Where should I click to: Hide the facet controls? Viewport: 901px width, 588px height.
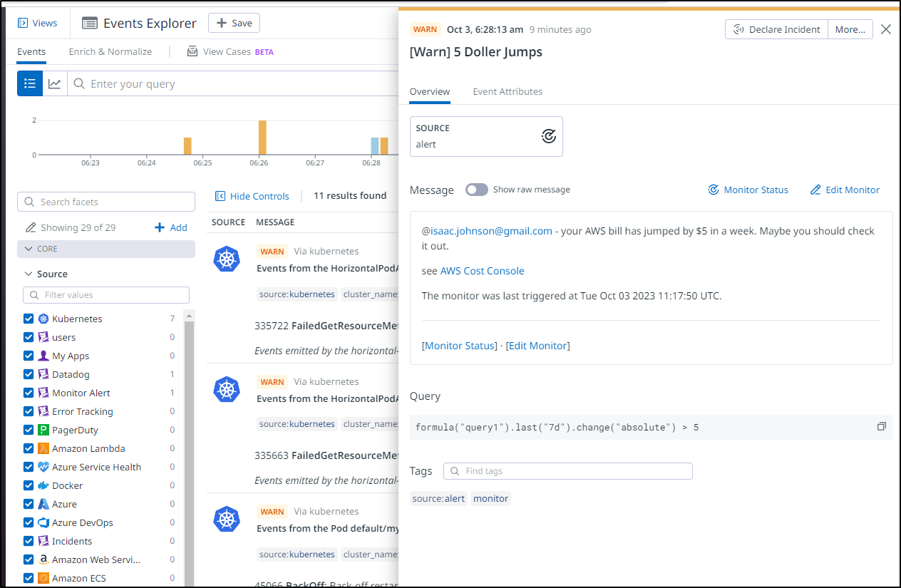click(x=252, y=196)
